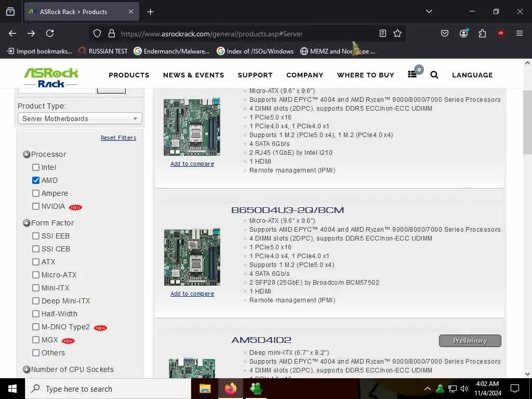This screenshot has width=532, height=399.
Task: Open the Pocket save icon
Action: (x=445, y=33)
